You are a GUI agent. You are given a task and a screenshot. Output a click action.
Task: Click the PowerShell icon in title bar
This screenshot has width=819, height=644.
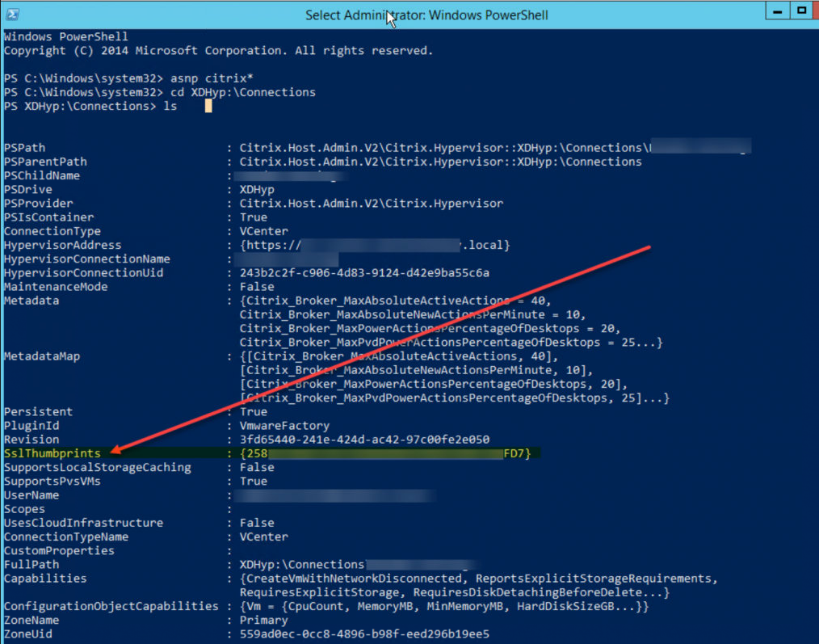pos(13,15)
